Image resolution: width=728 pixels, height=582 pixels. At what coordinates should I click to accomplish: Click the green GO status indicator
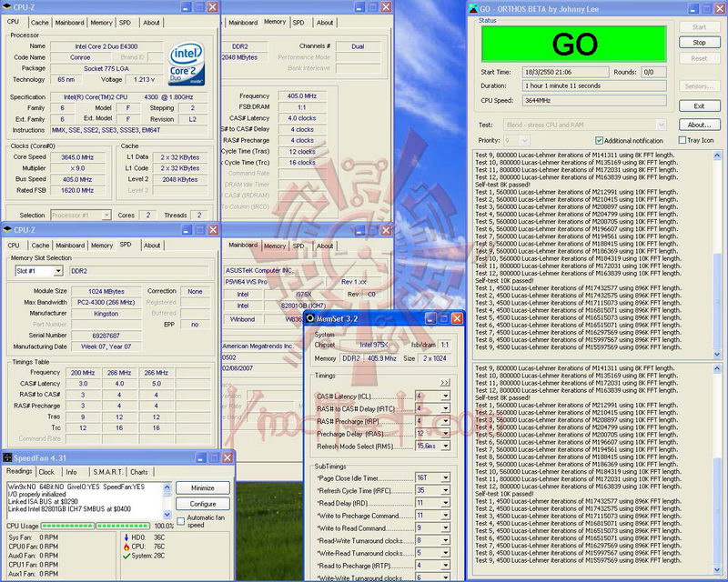click(x=574, y=44)
